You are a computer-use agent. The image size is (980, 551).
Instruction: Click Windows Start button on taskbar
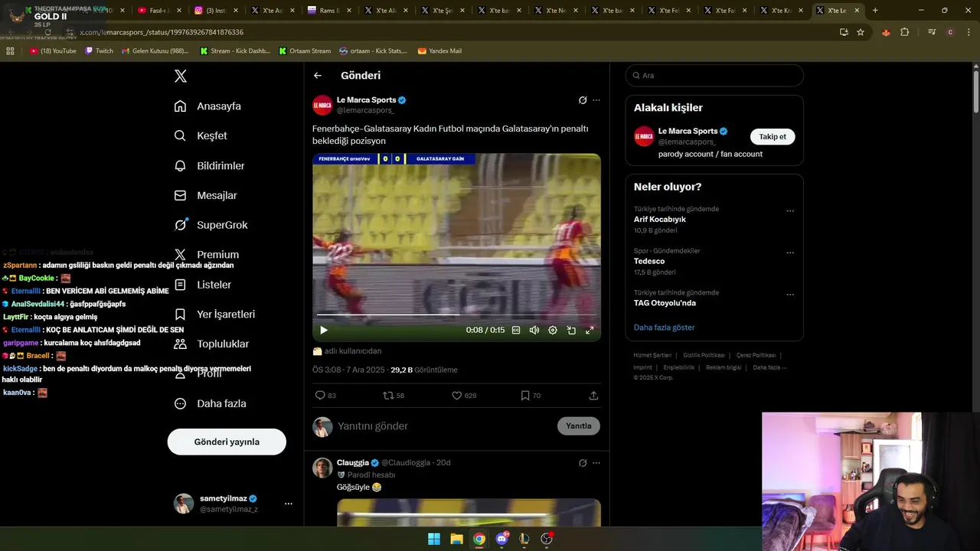point(434,539)
